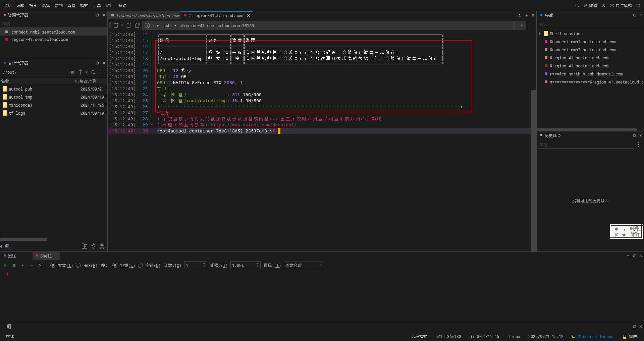
Task: Toggle the layout icon at top right
Action: 638,5
